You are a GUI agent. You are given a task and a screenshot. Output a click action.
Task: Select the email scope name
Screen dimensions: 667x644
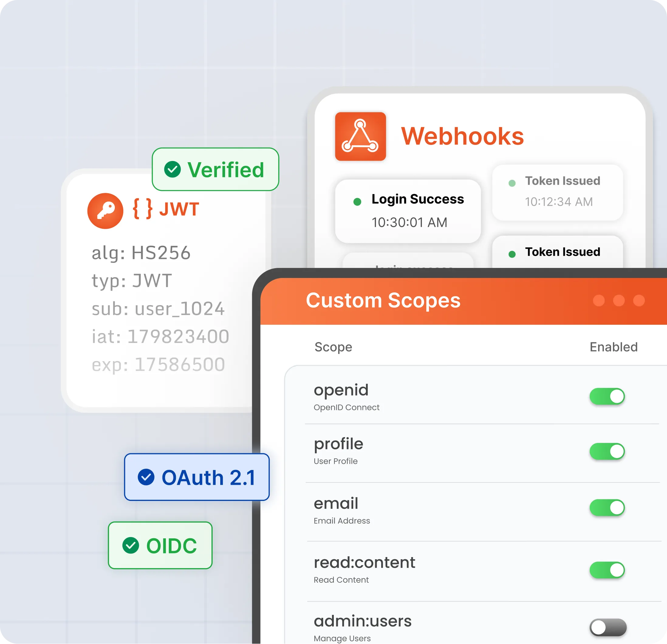(x=336, y=503)
